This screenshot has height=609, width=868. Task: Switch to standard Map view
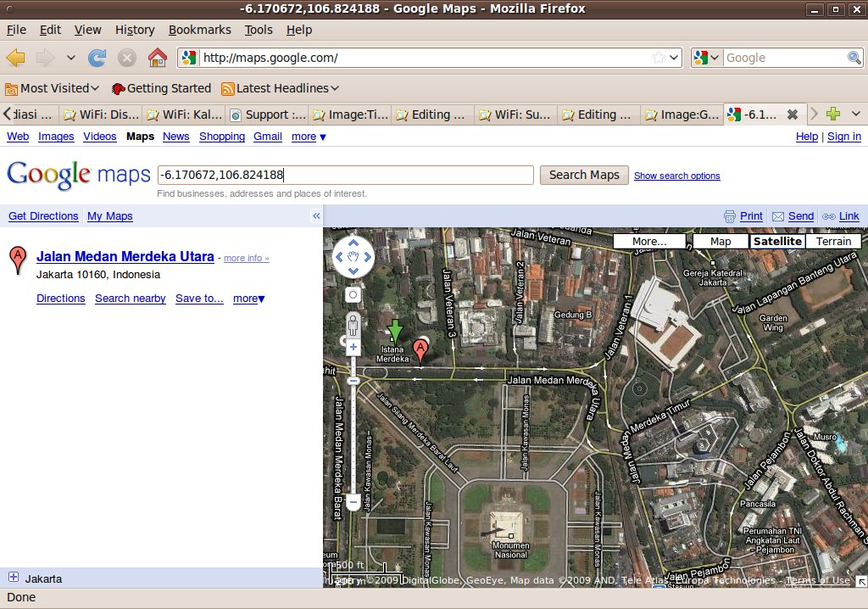[721, 242]
